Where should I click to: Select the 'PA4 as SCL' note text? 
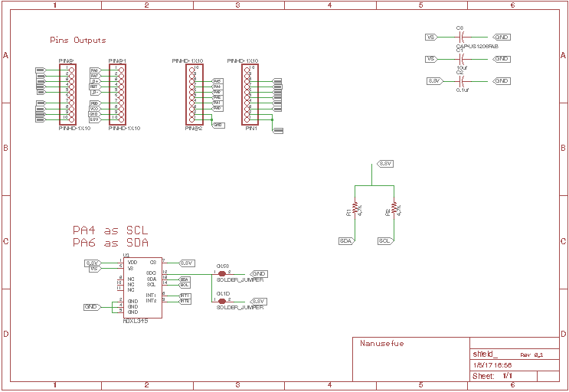tap(110, 230)
